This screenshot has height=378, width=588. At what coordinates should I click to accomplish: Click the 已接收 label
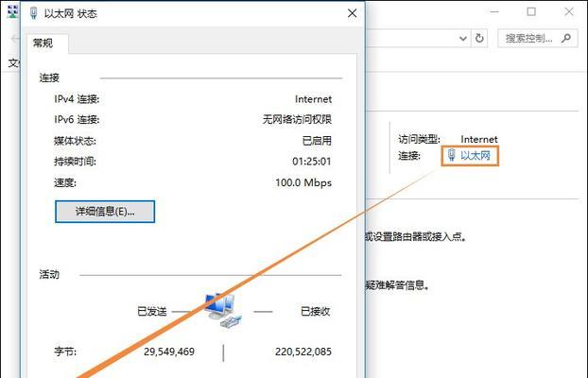click(x=316, y=311)
